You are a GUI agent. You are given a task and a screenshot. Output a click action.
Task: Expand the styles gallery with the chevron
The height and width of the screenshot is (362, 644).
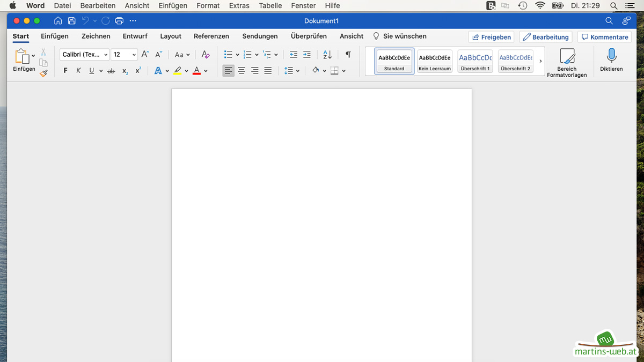[x=540, y=62]
